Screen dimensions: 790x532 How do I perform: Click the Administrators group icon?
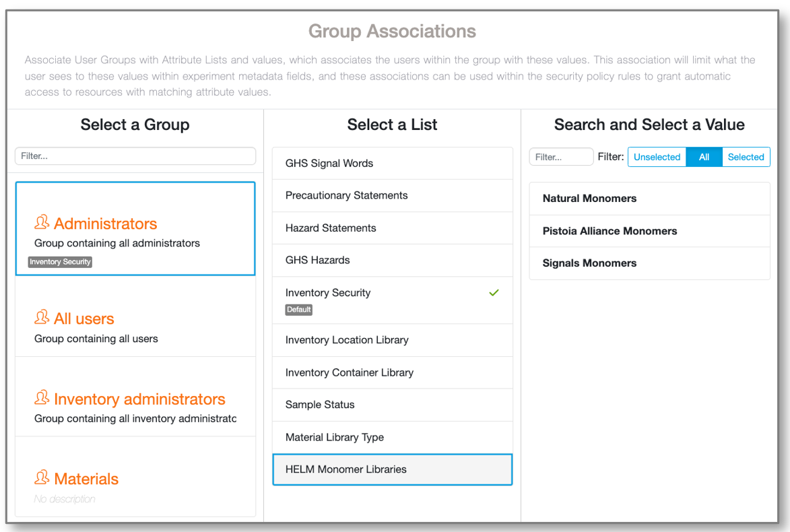(x=42, y=222)
